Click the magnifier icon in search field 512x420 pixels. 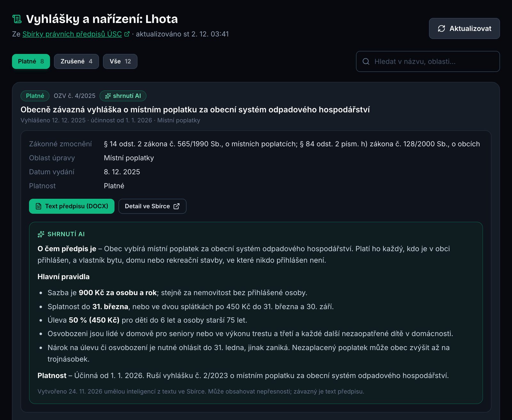(x=366, y=61)
